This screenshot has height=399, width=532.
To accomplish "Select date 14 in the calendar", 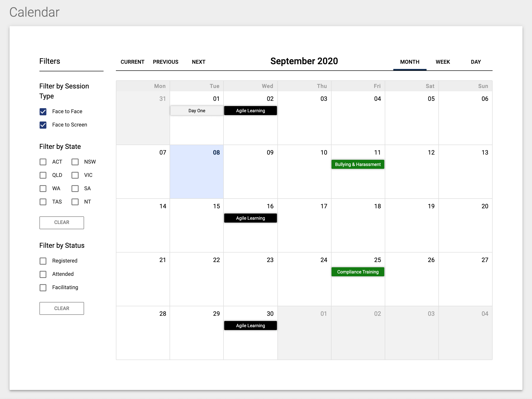I will point(163,206).
